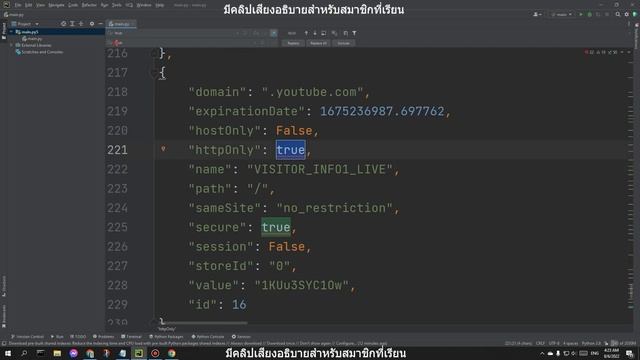This screenshot has height=360, width=640.
Task: Open File Explorer from the taskbar
Action: 57,353
